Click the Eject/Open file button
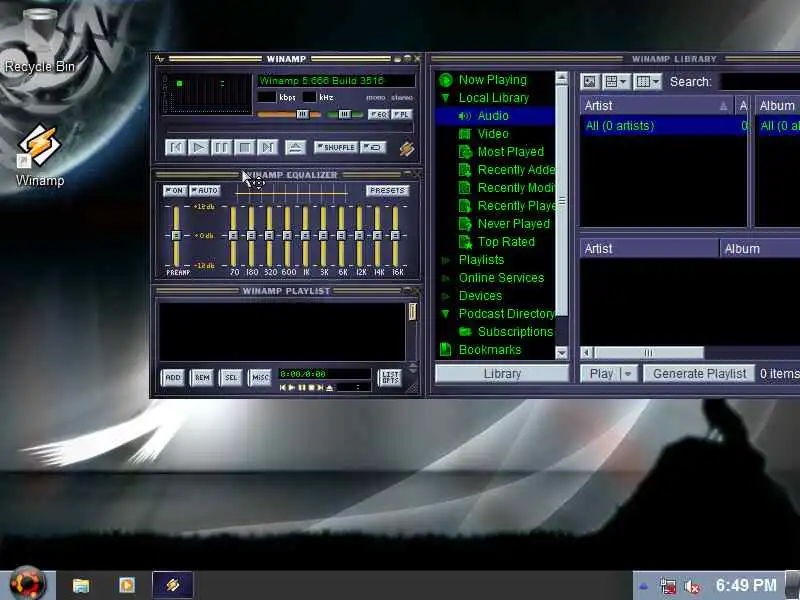800x600 pixels. coord(295,147)
